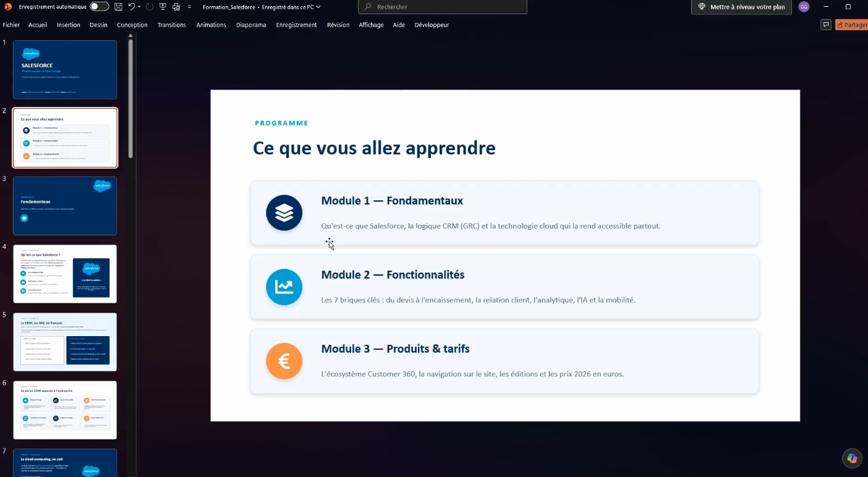Viewport: 868px width, 477px height.
Task: Select the title Ce que vous allez apprendre
Action: 374,148
